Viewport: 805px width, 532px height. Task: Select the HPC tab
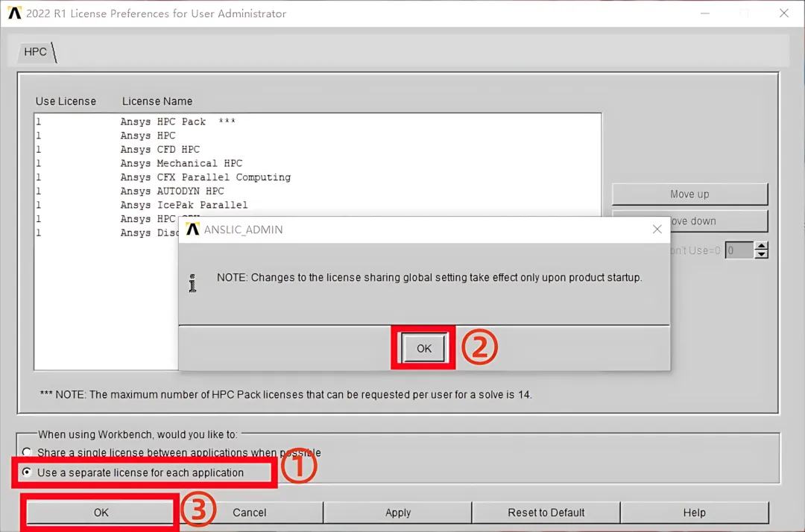point(36,52)
